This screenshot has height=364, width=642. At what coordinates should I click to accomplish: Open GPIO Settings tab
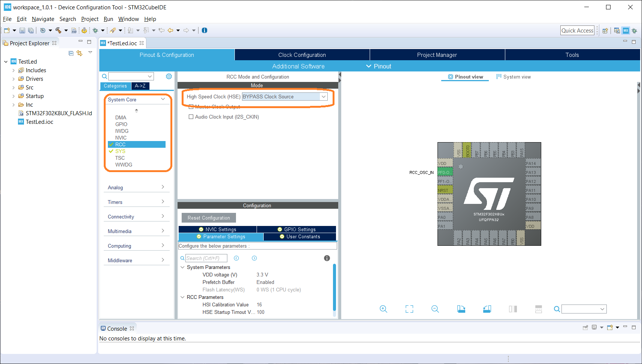[x=296, y=229]
